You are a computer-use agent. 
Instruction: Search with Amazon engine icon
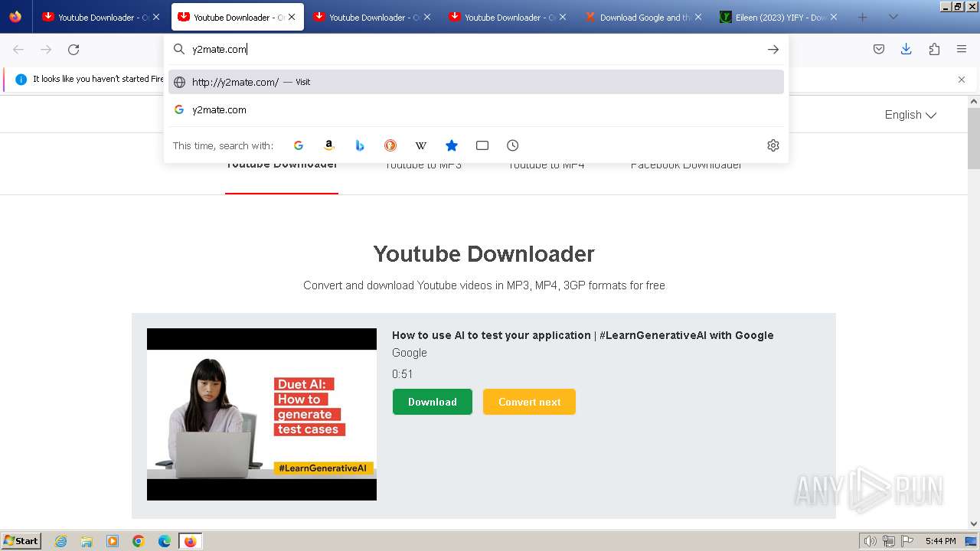click(329, 145)
